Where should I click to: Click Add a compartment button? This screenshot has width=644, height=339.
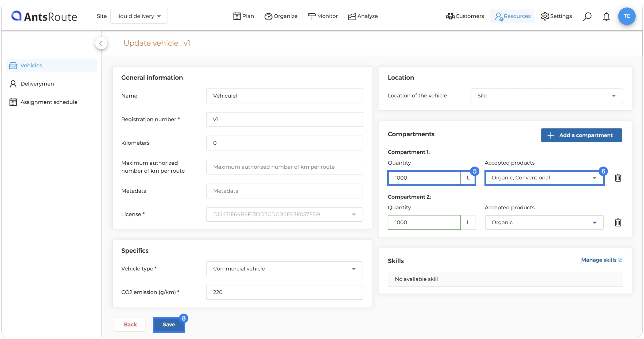tap(581, 135)
